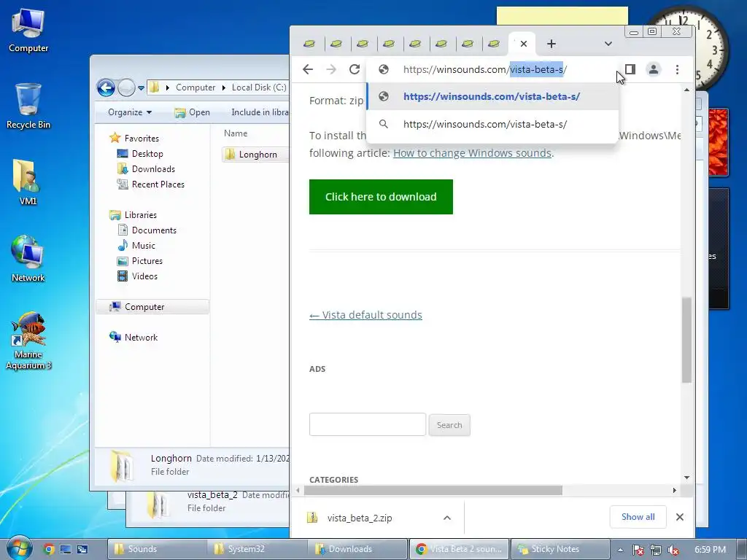Switch to the fourth Chrome tab
This screenshot has height=560, width=747.
tap(388, 44)
